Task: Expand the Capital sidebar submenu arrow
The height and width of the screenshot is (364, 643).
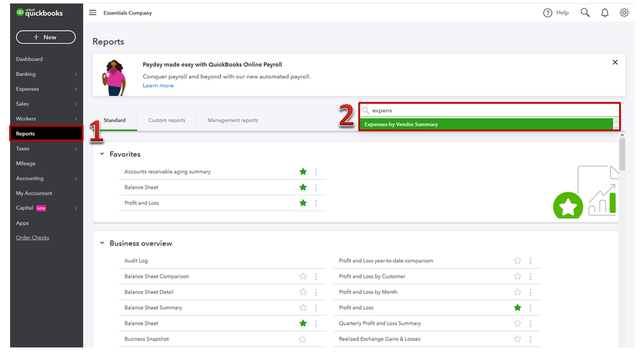Action: pos(76,208)
